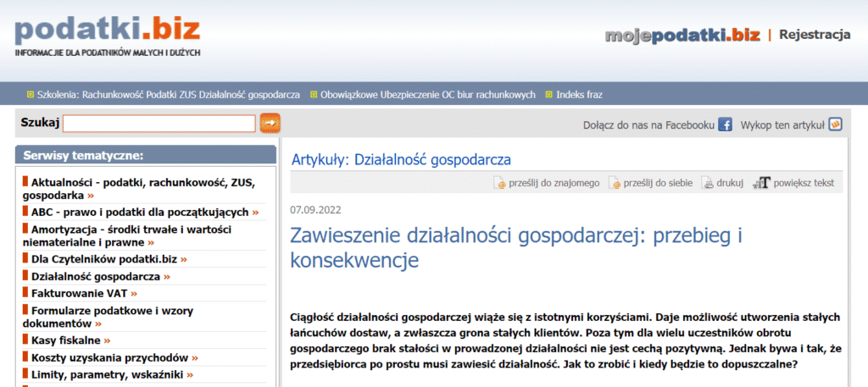Click the orange search arrow button

coord(270,124)
